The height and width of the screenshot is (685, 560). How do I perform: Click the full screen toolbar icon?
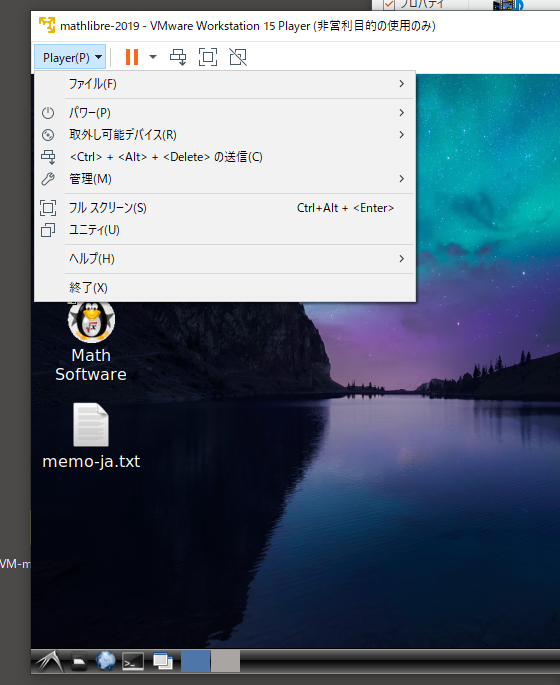(x=208, y=57)
